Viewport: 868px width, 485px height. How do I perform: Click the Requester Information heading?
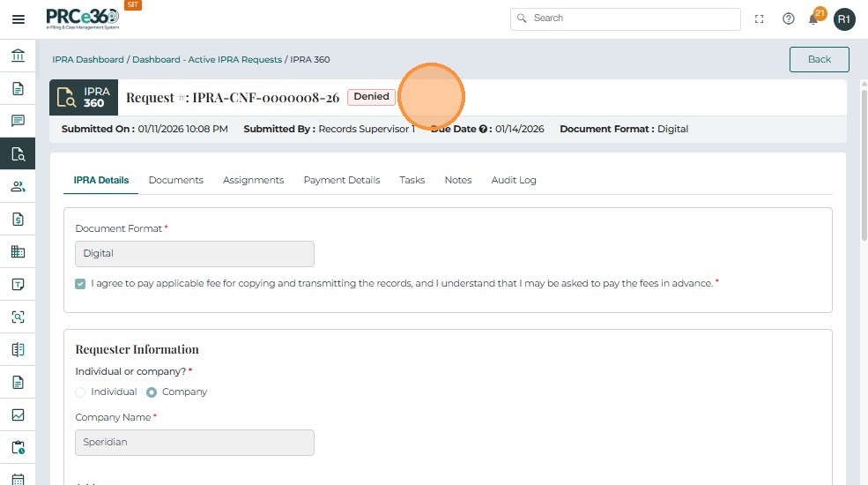pos(137,349)
